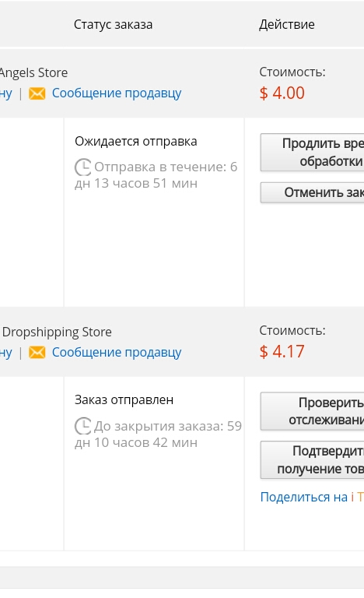Screen dimensions: 364x598
Task: Cancel the awaiting-shipment order
Action: pos(312,192)
